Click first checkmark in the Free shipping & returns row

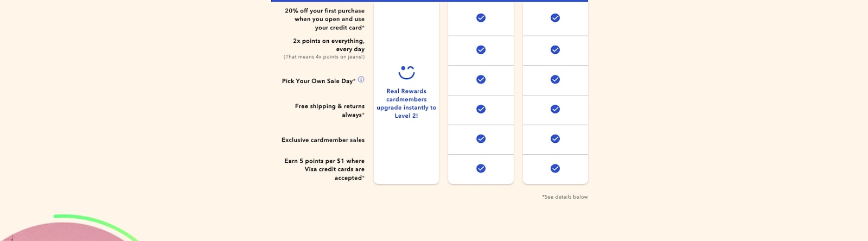(x=481, y=109)
